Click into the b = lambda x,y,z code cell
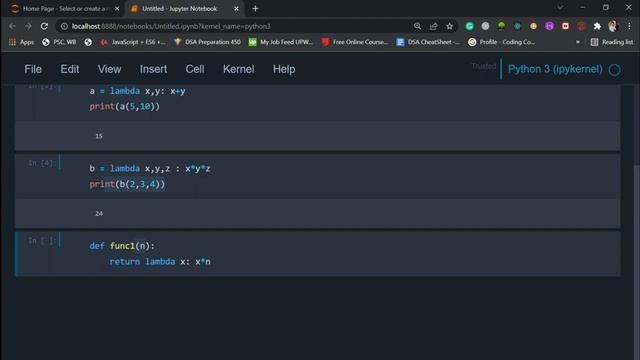 [x=353, y=176]
